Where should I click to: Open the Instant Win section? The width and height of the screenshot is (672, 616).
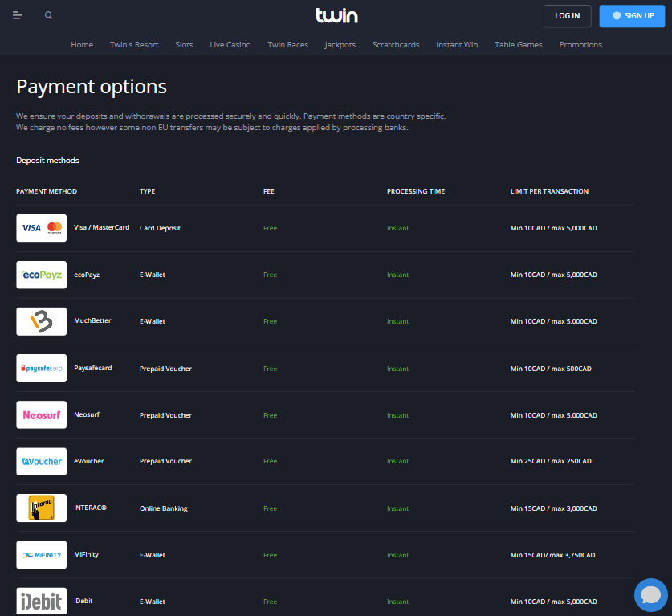coord(457,45)
